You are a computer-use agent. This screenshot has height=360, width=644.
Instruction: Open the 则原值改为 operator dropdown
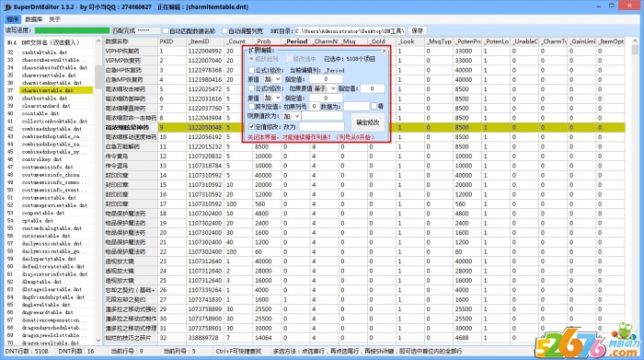(x=291, y=116)
